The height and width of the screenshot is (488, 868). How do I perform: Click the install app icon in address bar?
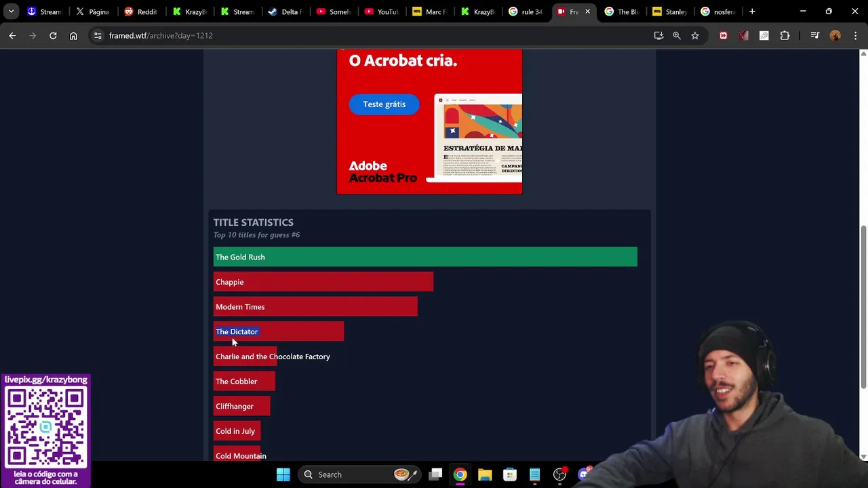click(x=658, y=35)
